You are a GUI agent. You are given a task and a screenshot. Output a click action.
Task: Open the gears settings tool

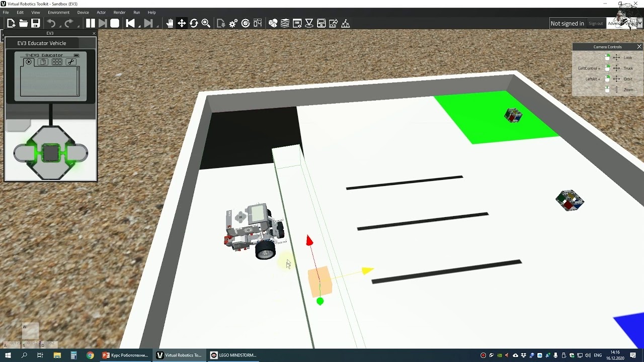coord(233,23)
